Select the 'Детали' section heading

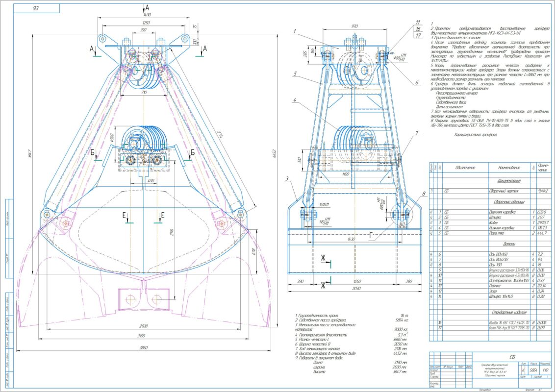pos(508,244)
